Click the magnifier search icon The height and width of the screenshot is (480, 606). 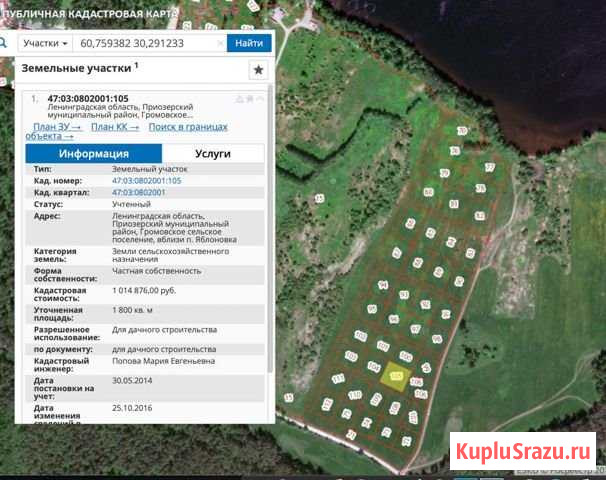[3, 43]
